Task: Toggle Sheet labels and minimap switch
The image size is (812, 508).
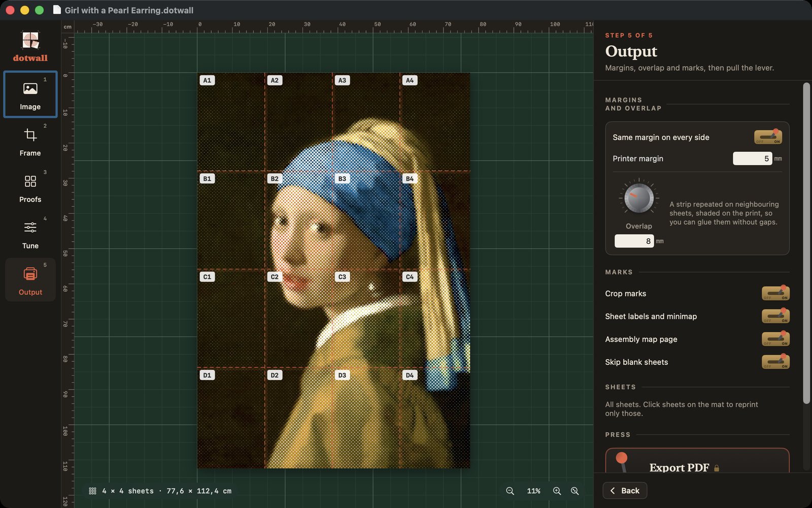Action: 775,316
